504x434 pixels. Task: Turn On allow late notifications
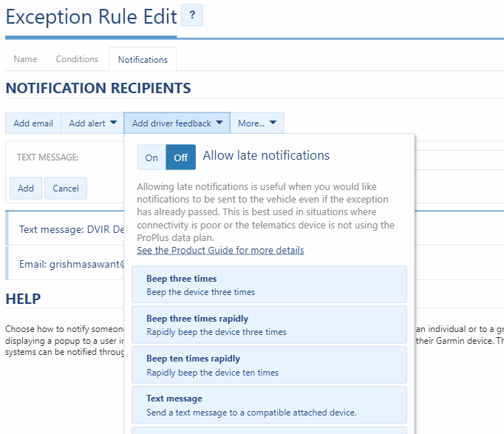pyautogui.click(x=151, y=157)
